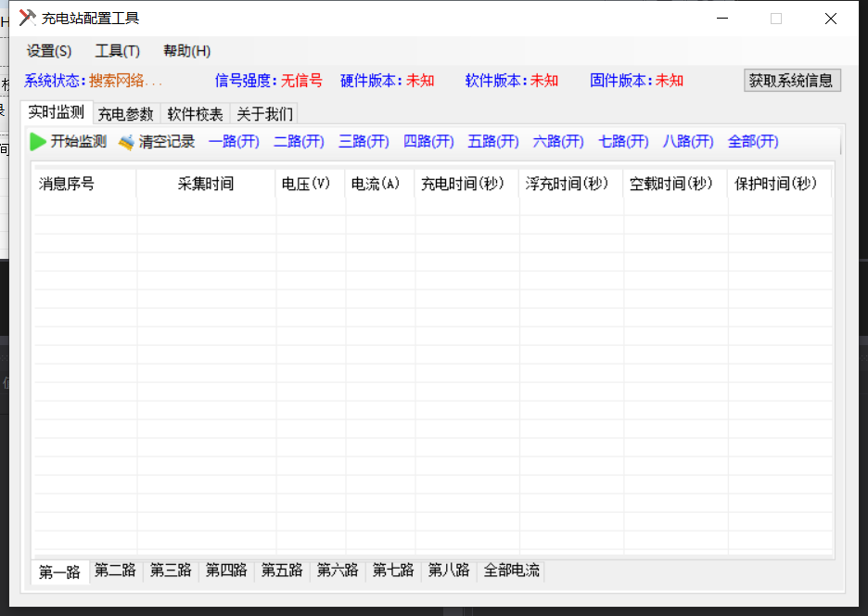Open the 帮助(H) menu
This screenshot has height=616, width=868.
(x=186, y=51)
